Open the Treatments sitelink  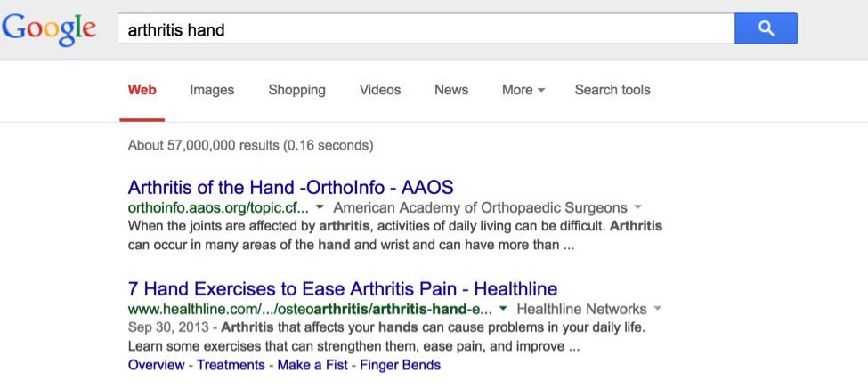(x=231, y=365)
